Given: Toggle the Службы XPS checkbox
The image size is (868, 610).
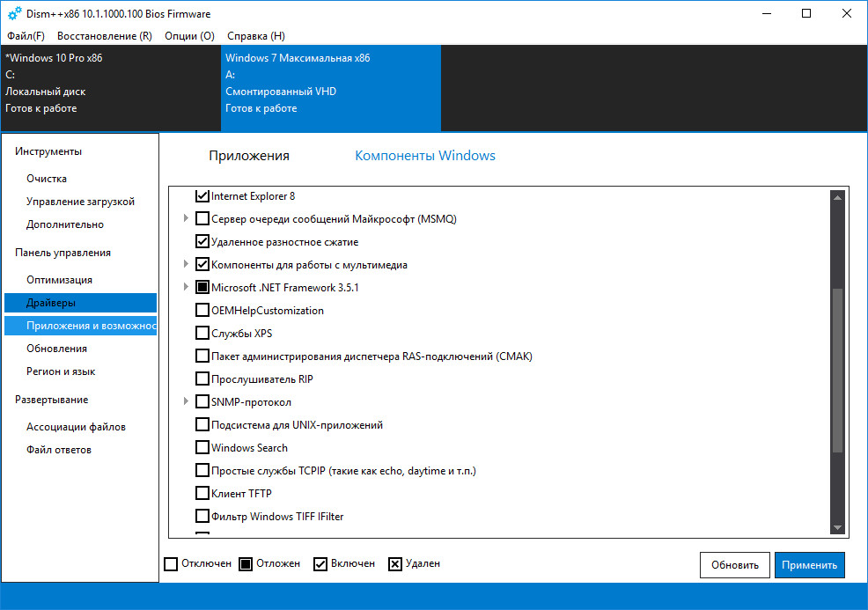Looking at the screenshot, I should pos(202,334).
